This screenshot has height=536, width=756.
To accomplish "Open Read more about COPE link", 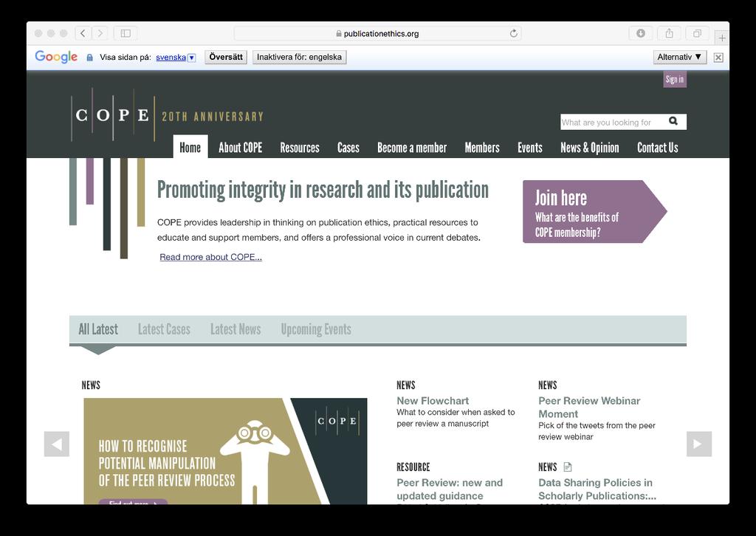I will coord(210,257).
